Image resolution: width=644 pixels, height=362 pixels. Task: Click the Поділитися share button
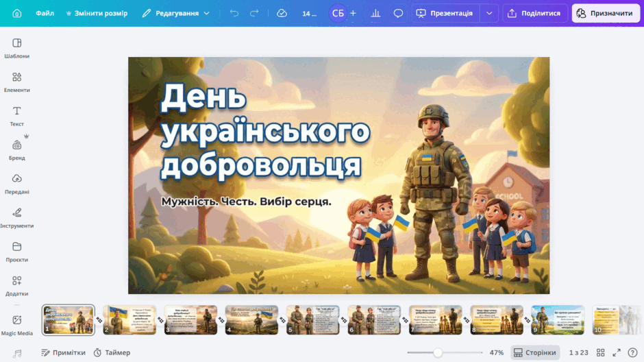[x=534, y=13]
